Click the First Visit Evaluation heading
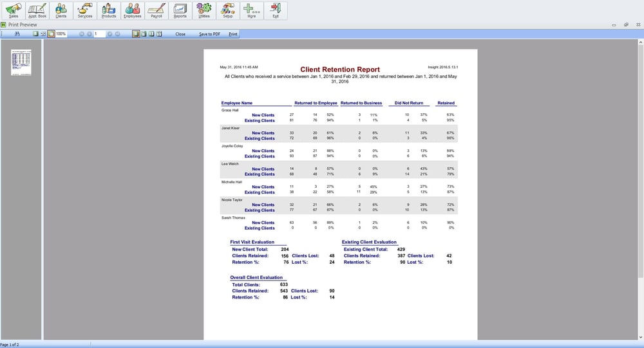Screen dimensions: 644x348 coord(252,242)
